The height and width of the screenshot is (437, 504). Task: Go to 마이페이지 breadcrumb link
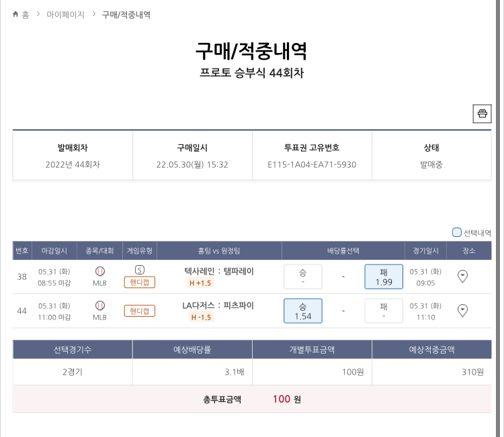coord(65,15)
